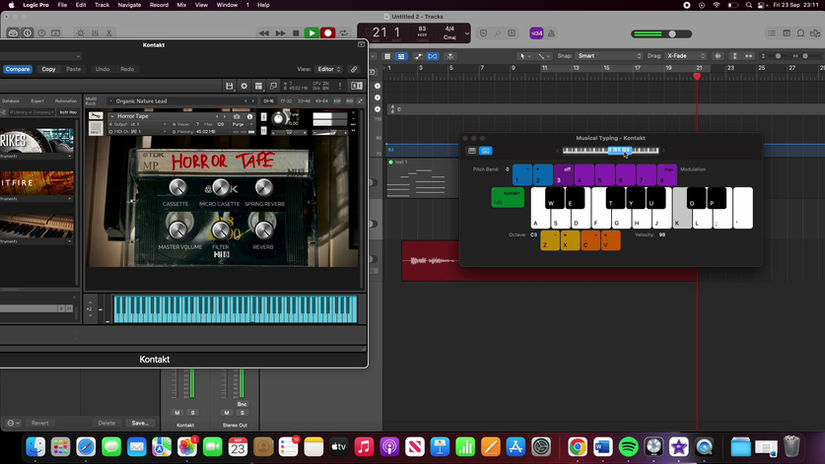Open the LCD display mode chevron
This screenshot has height=464, width=825.
coord(467,34)
